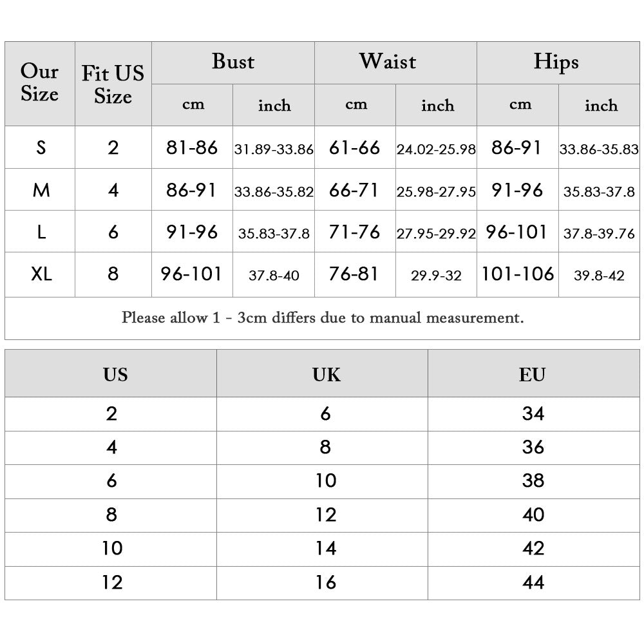Click the EU size 34 cell
Viewport: 644px width, 644px height.
533,413
